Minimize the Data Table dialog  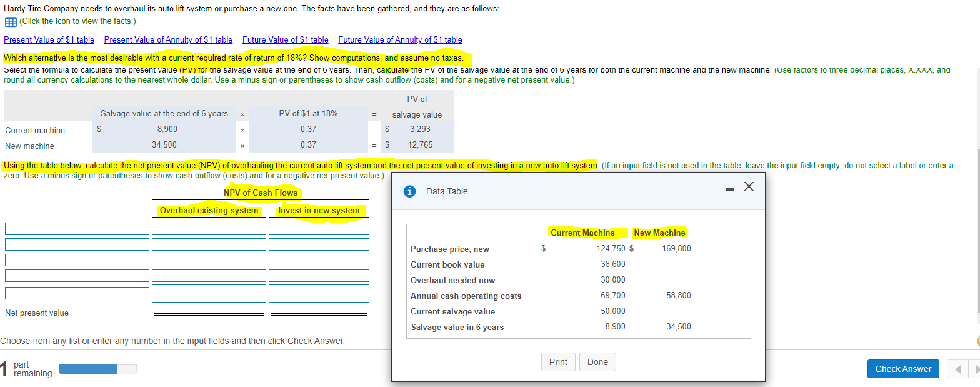coord(728,188)
